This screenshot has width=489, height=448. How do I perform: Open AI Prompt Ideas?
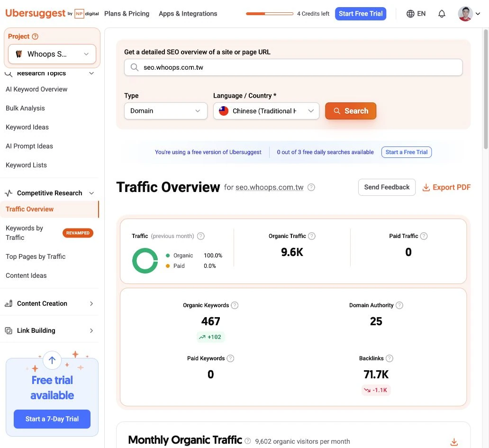click(x=29, y=146)
